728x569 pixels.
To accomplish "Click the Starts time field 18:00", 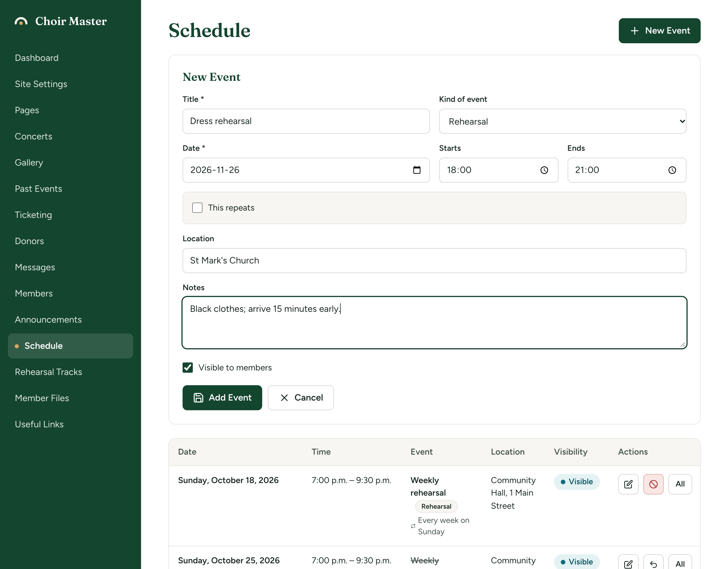I will (x=498, y=170).
